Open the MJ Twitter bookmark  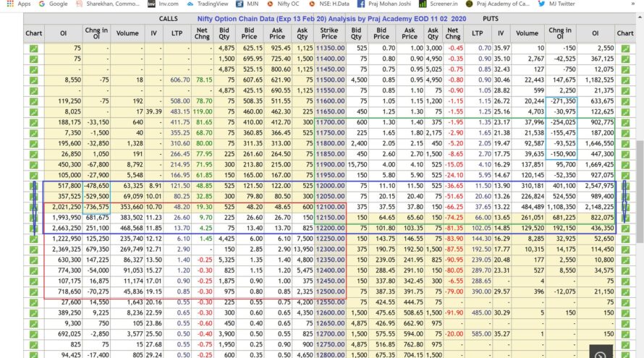pos(556,4)
